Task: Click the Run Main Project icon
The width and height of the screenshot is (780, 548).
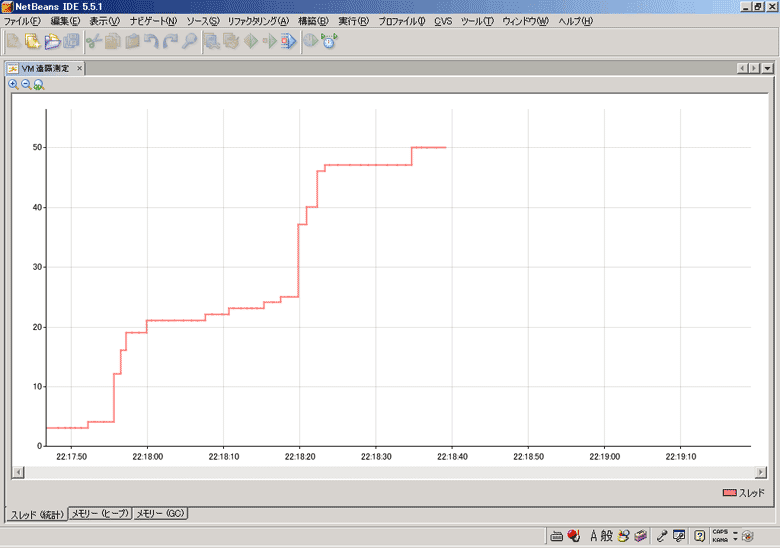Action: pos(251,41)
